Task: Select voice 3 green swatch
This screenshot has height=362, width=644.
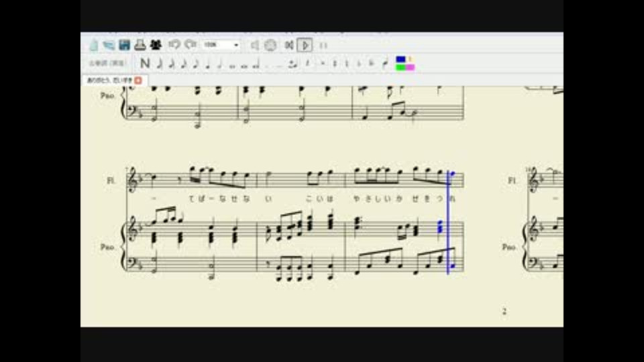Action: click(400, 67)
